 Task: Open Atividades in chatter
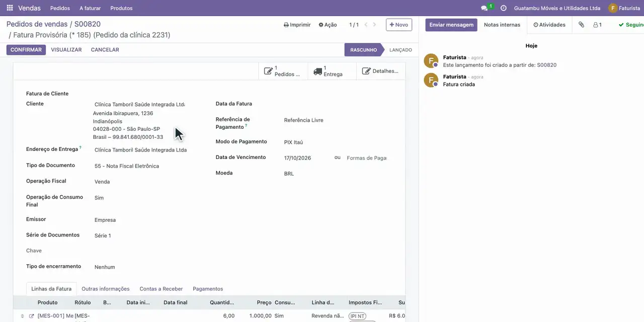pyautogui.click(x=549, y=25)
